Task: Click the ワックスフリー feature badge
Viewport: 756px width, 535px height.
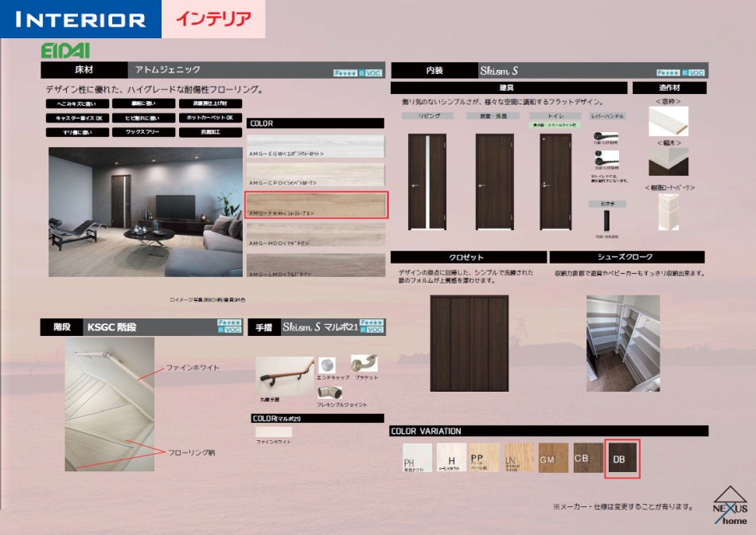Action: click(143, 131)
